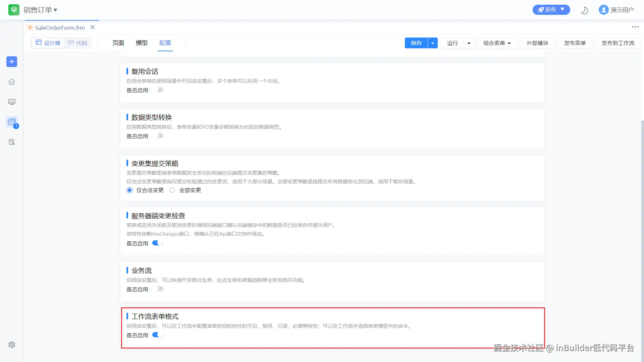Close the SaleOrderForm.frm tab
The width and height of the screenshot is (644, 362).
[x=93, y=27]
